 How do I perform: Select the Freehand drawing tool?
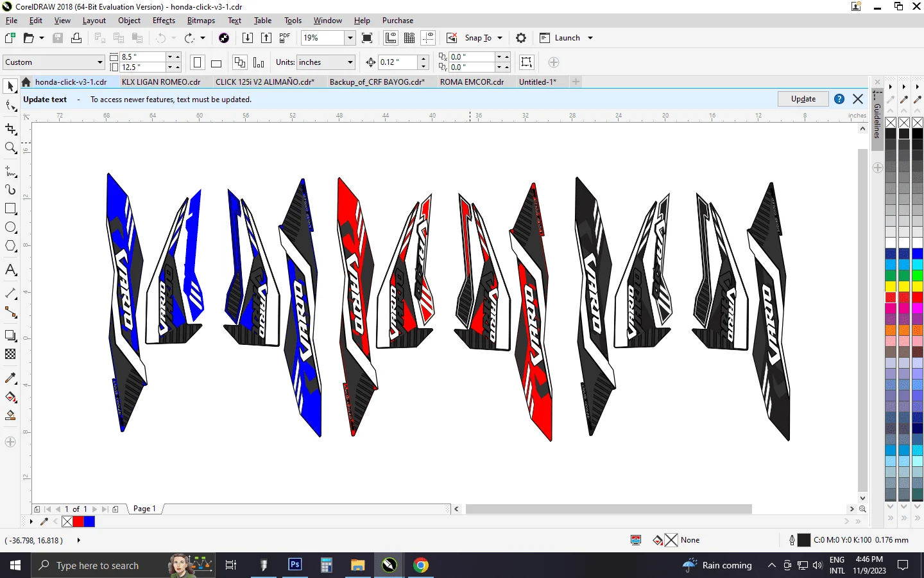coord(10,171)
